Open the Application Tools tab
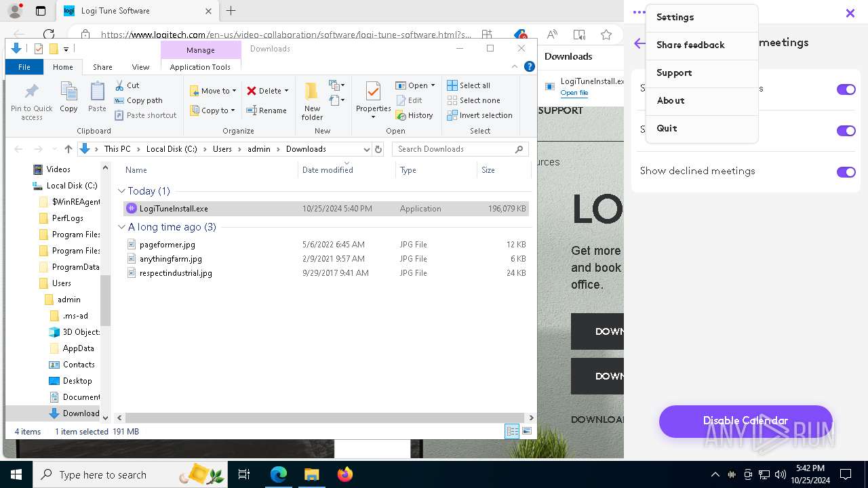868x488 pixels. point(200,67)
